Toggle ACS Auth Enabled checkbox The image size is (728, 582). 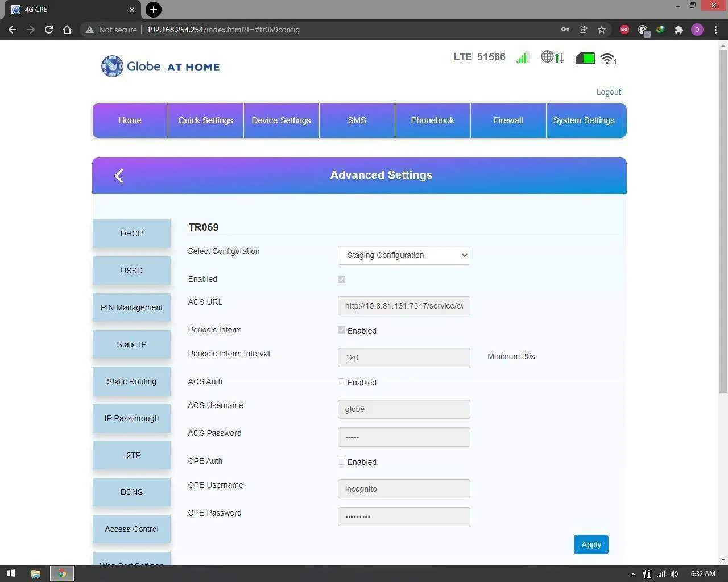coord(341,381)
